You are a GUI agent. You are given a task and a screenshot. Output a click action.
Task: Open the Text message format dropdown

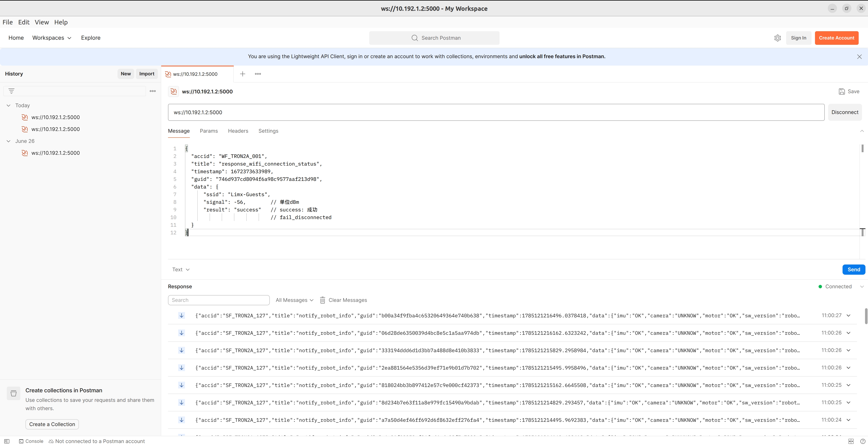181,270
